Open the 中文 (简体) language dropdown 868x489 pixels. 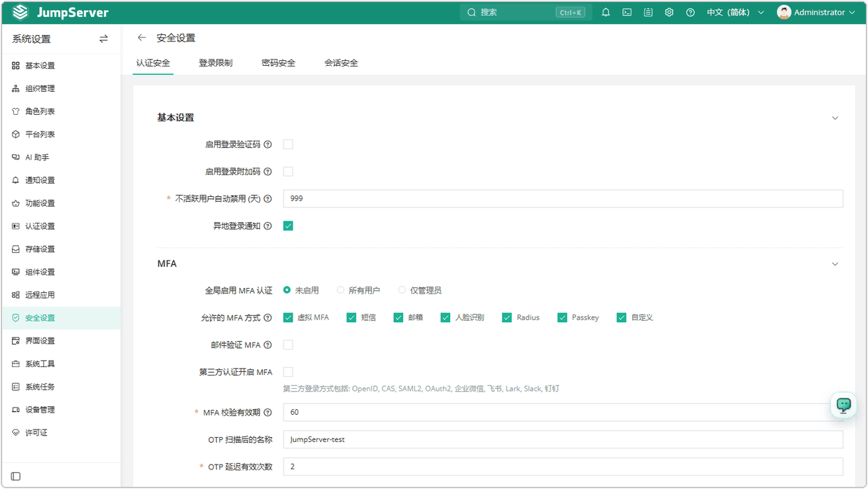coord(735,13)
